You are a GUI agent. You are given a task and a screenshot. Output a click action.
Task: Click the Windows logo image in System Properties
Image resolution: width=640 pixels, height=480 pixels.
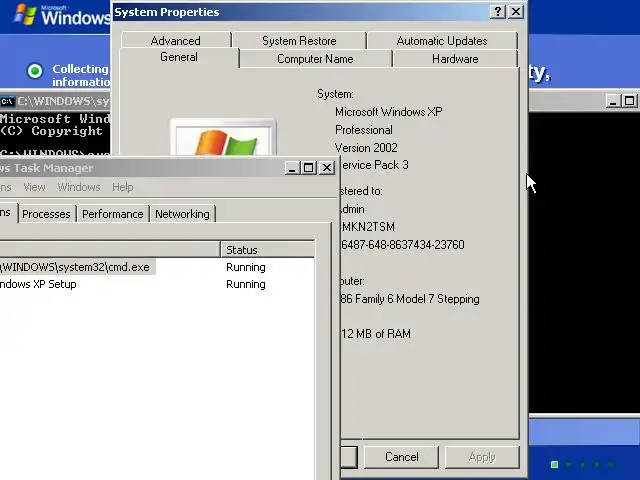pyautogui.click(x=223, y=137)
